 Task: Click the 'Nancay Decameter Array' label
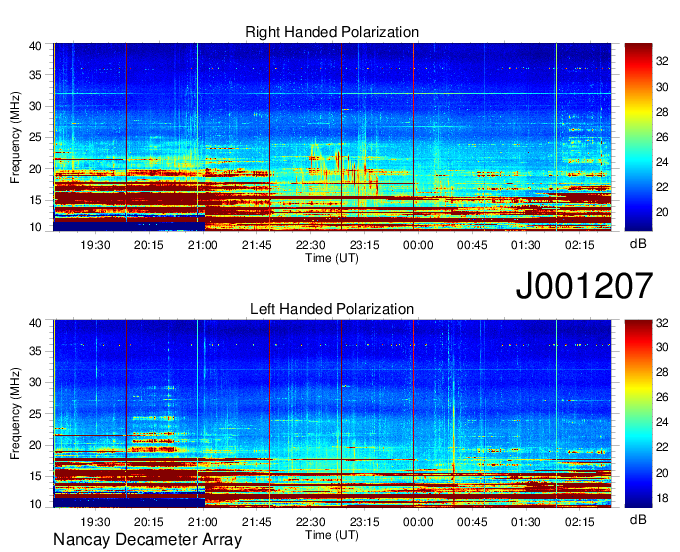(147, 540)
